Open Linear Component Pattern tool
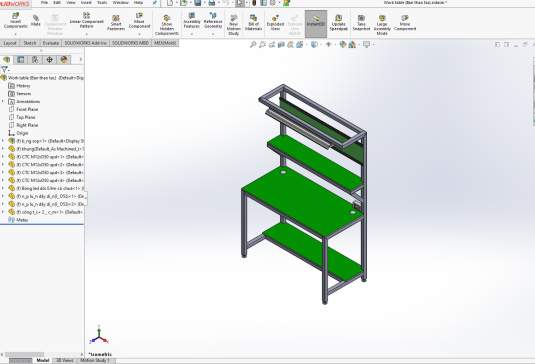 (x=87, y=21)
